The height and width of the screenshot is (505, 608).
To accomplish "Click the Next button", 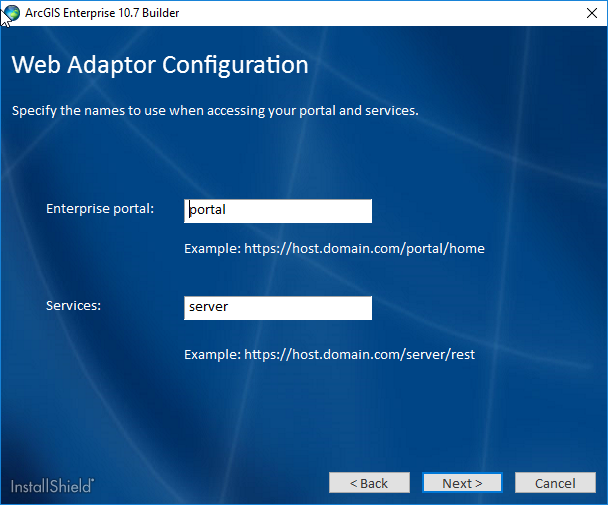I will pos(462,483).
